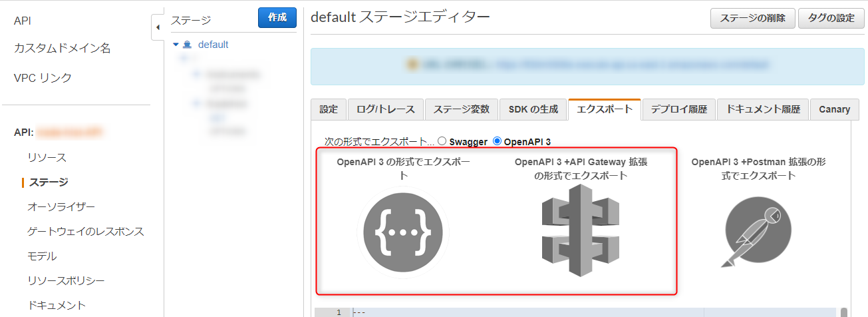Select the OpenAPI 3 radio button
Viewport: 868px width, 317px height.
[497, 141]
